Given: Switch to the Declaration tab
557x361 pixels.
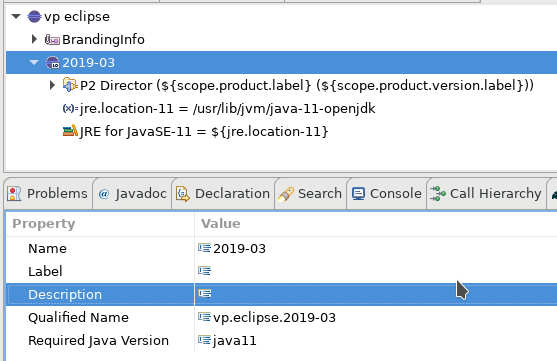Looking at the screenshot, I should 223,194.
